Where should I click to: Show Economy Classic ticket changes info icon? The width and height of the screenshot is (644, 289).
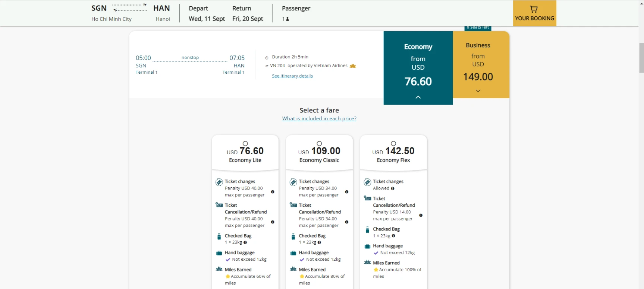(347, 192)
